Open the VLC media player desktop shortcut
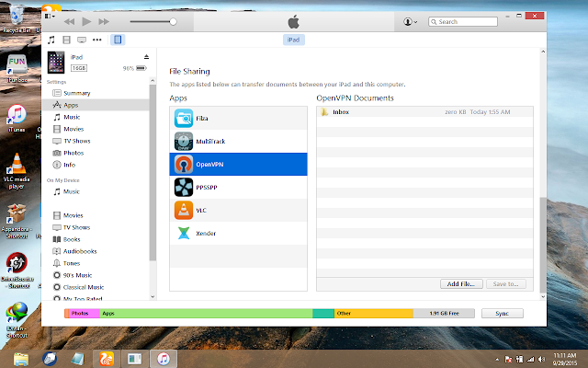This screenshot has width=588, height=368. pyautogui.click(x=17, y=171)
